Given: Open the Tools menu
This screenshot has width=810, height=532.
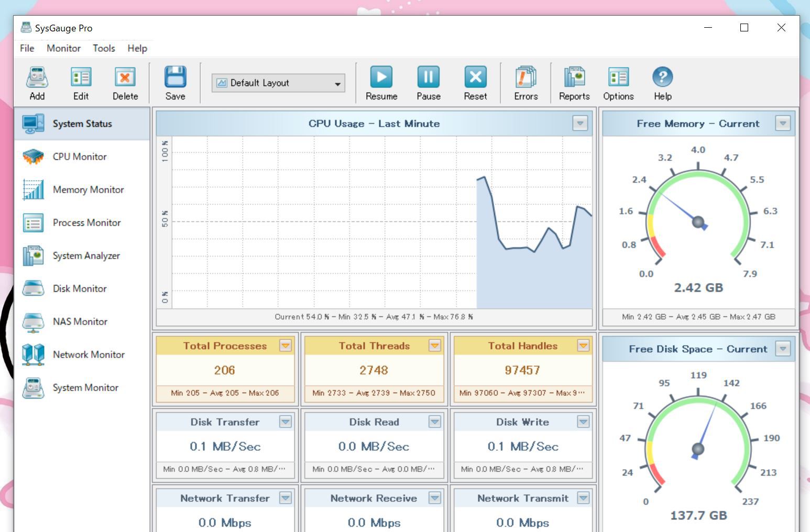Looking at the screenshot, I should click(x=104, y=48).
